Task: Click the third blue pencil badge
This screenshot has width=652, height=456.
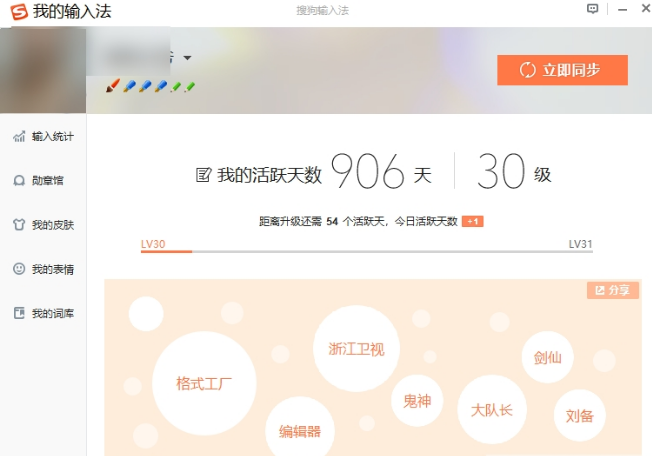Action: [x=161, y=86]
